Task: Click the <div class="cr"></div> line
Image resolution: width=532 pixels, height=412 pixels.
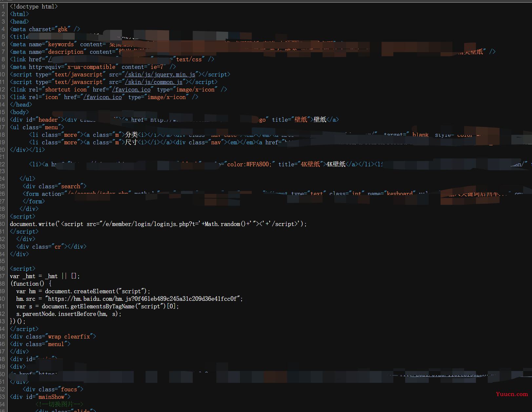Action: 51,247
